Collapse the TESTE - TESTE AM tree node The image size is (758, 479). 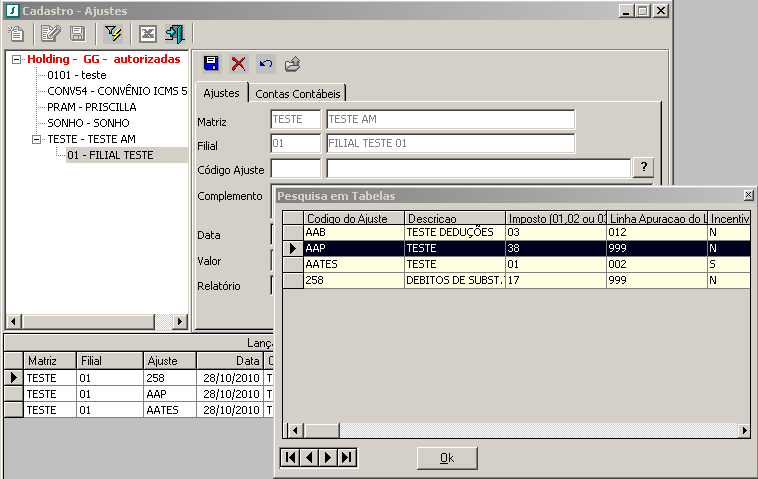(37, 139)
